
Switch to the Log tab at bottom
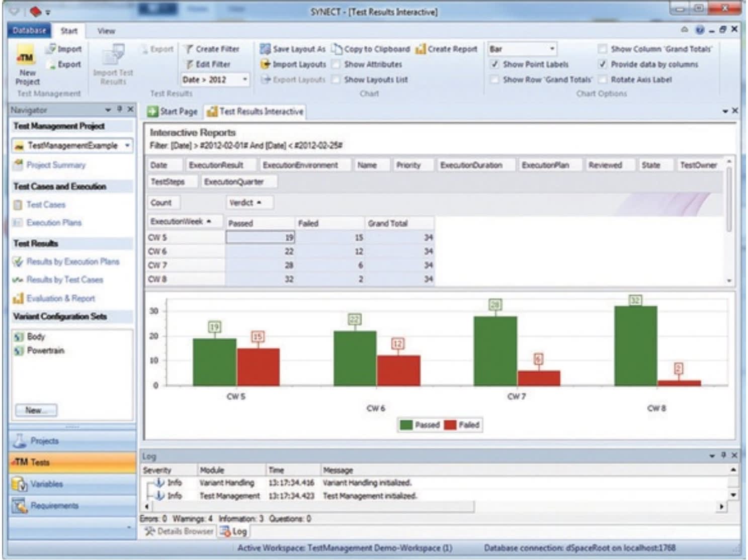point(233,531)
